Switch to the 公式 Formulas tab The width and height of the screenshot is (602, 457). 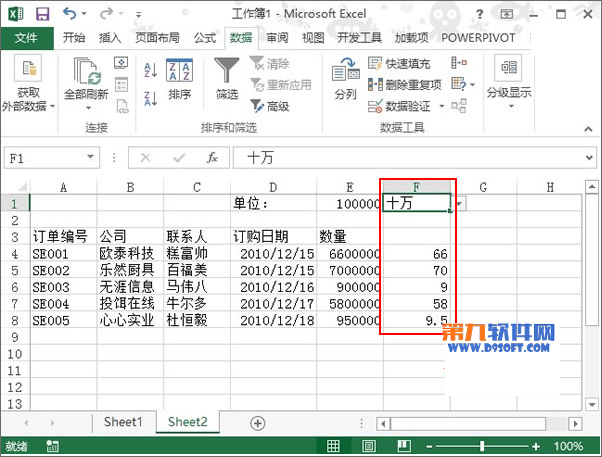coord(205,38)
